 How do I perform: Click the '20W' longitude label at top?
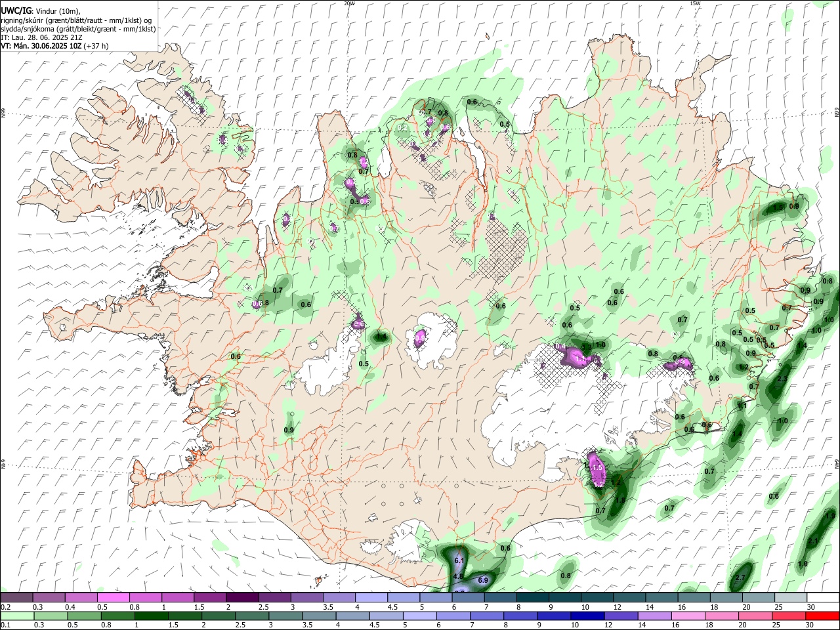(349, 3)
